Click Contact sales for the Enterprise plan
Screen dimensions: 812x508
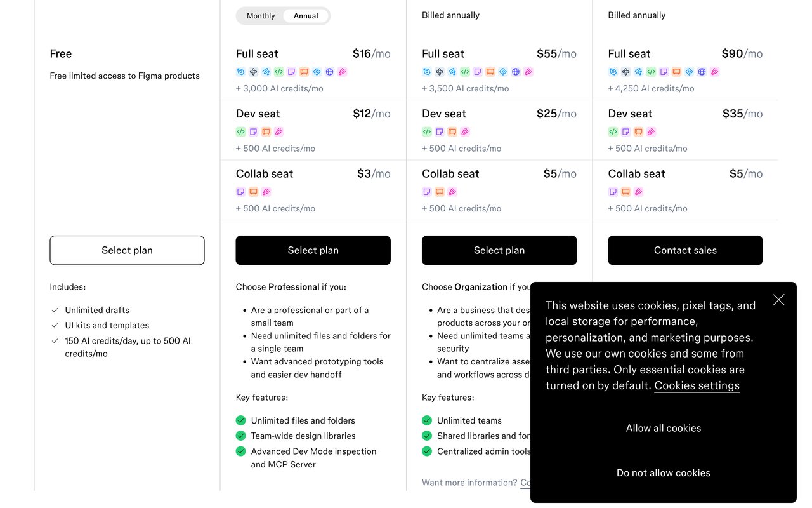tap(685, 250)
